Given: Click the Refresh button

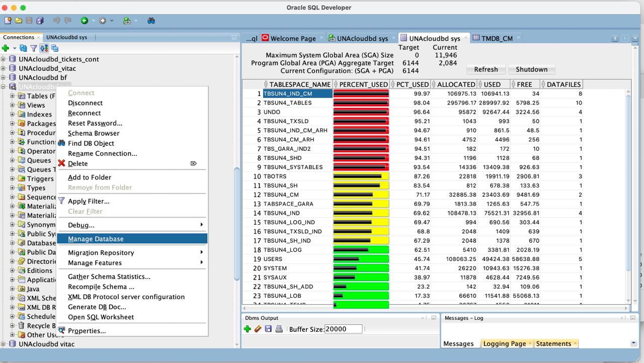Looking at the screenshot, I should click(486, 69).
